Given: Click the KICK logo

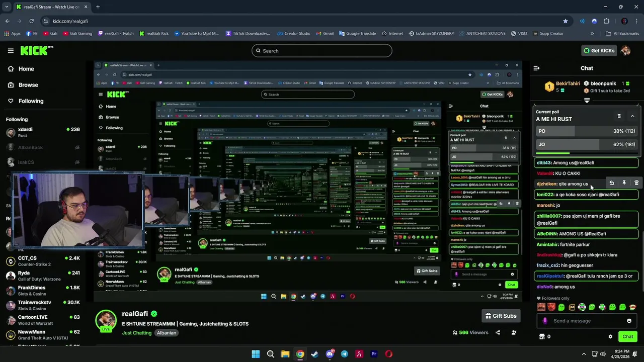Looking at the screenshot, I should [36, 51].
